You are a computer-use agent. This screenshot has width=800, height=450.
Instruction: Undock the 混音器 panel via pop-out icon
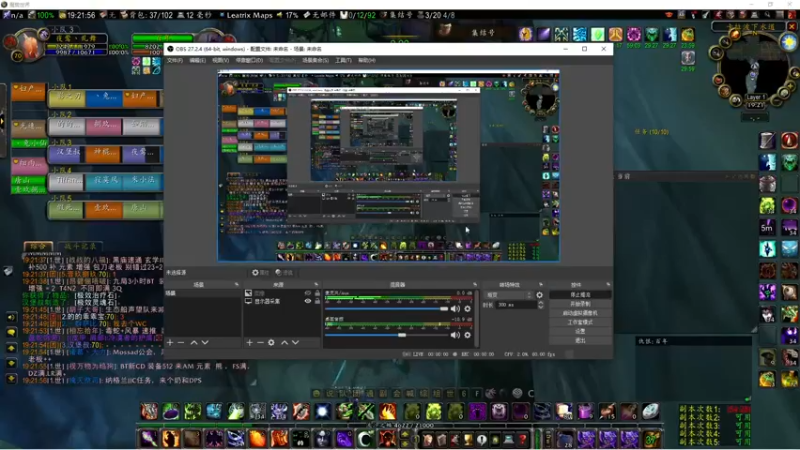(x=475, y=284)
